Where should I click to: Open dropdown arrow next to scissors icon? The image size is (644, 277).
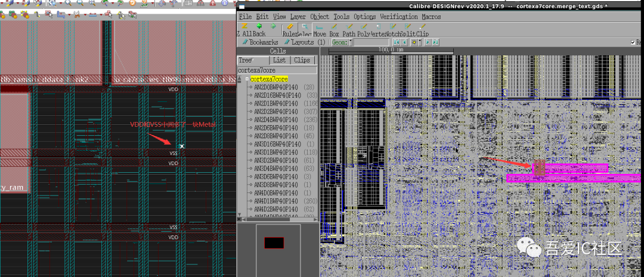(85, 15)
